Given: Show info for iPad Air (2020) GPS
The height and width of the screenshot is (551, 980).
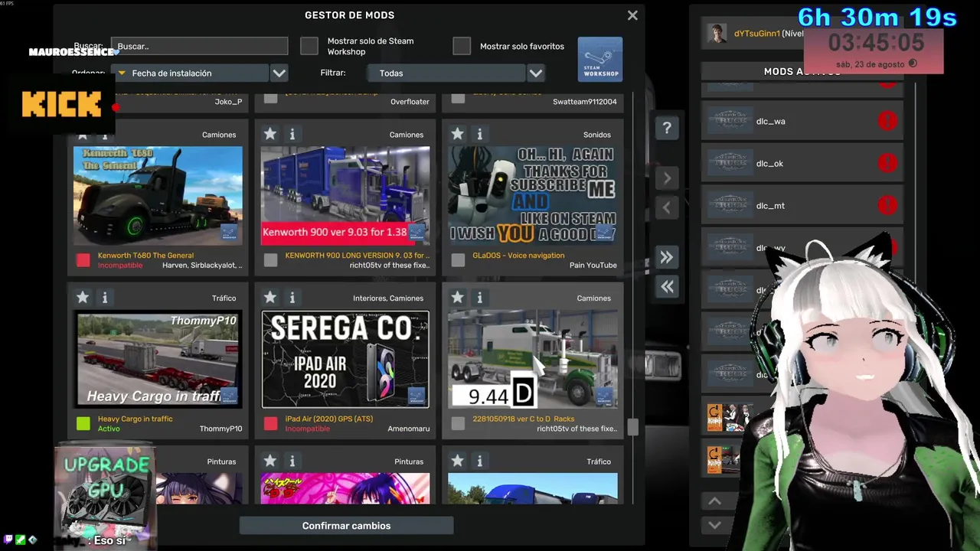Looking at the screenshot, I should [x=292, y=297].
